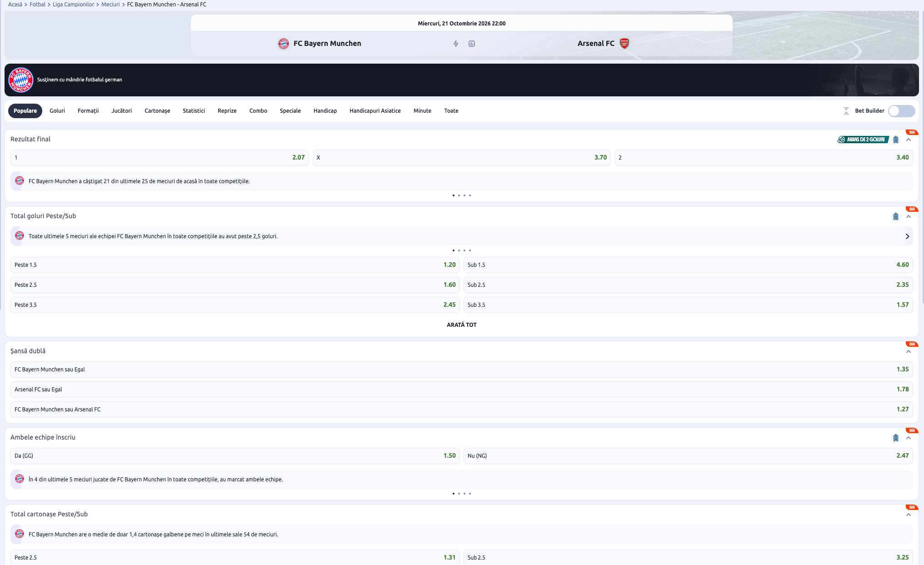924x565 pixels.
Task: Collapse the Total goluri Peste/Sub section
Action: point(909,217)
